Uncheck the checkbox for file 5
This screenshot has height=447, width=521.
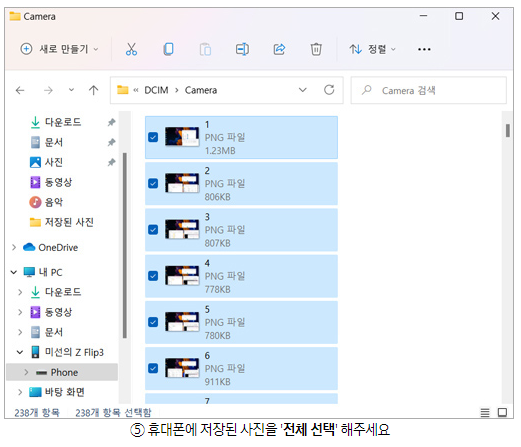(x=153, y=322)
